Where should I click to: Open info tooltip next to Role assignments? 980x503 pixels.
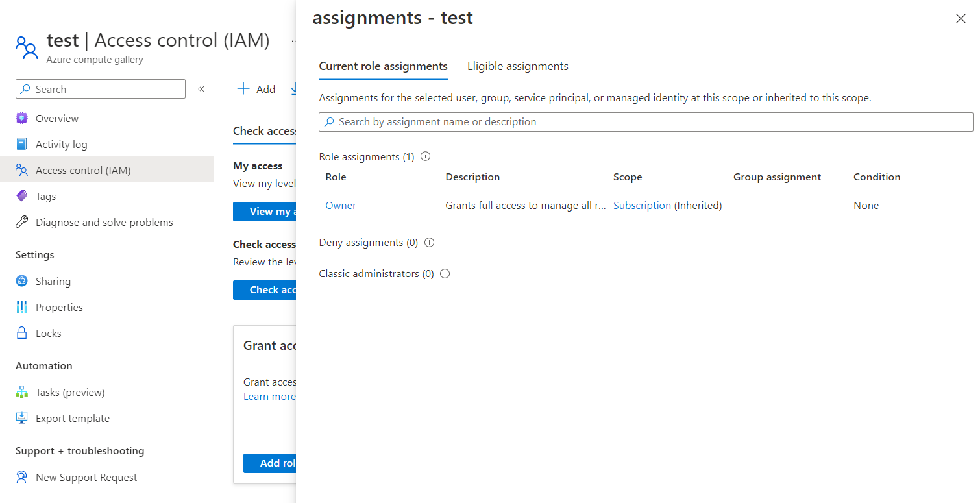point(425,156)
